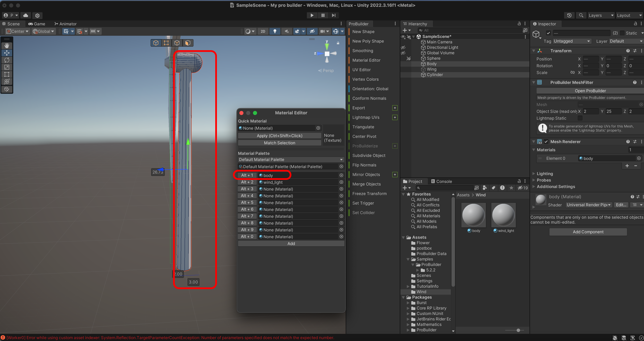Select the Rect transform tool
644x341 pixels.
pos(7,74)
